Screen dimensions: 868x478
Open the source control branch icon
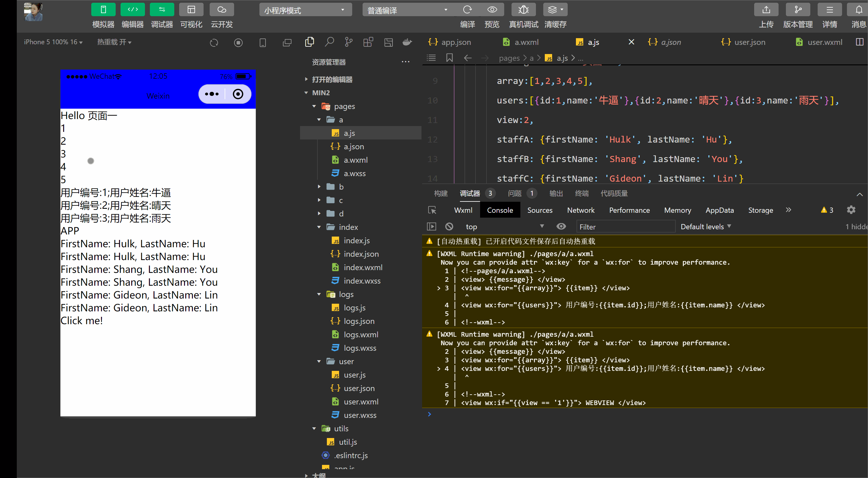point(349,42)
